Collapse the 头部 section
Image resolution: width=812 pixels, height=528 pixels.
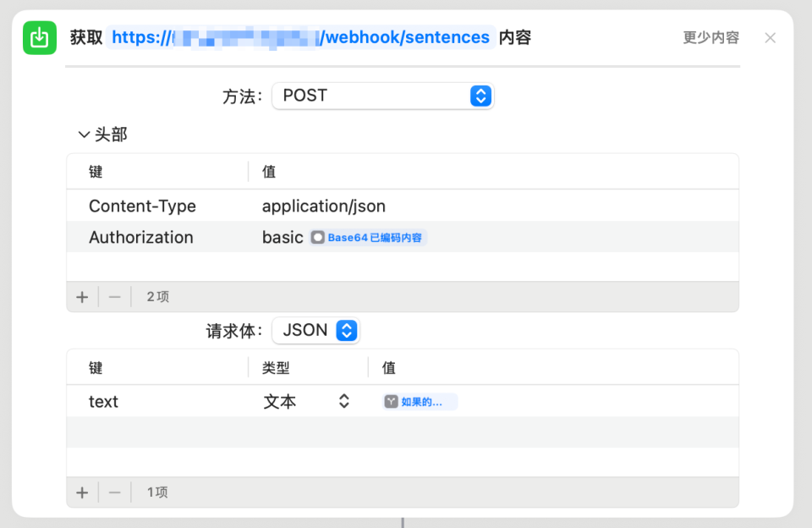84,134
